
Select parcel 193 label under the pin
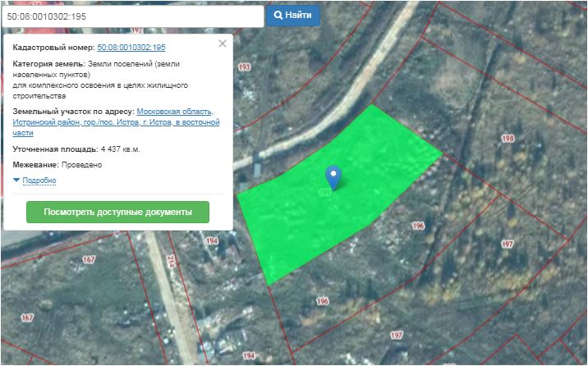324,193
